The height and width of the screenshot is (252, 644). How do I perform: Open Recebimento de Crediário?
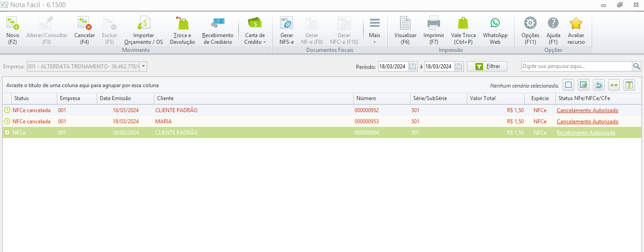(x=218, y=30)
